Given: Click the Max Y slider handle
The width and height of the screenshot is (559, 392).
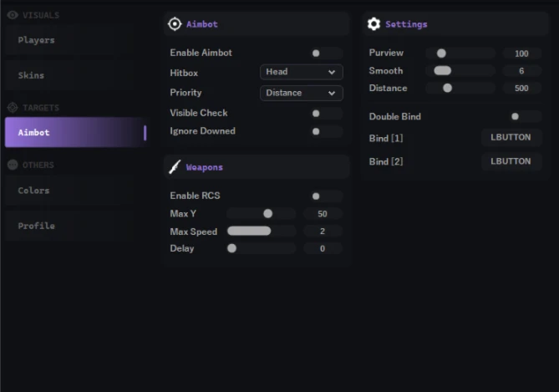Looking at the screenshot, I should (x=267, y=214).
